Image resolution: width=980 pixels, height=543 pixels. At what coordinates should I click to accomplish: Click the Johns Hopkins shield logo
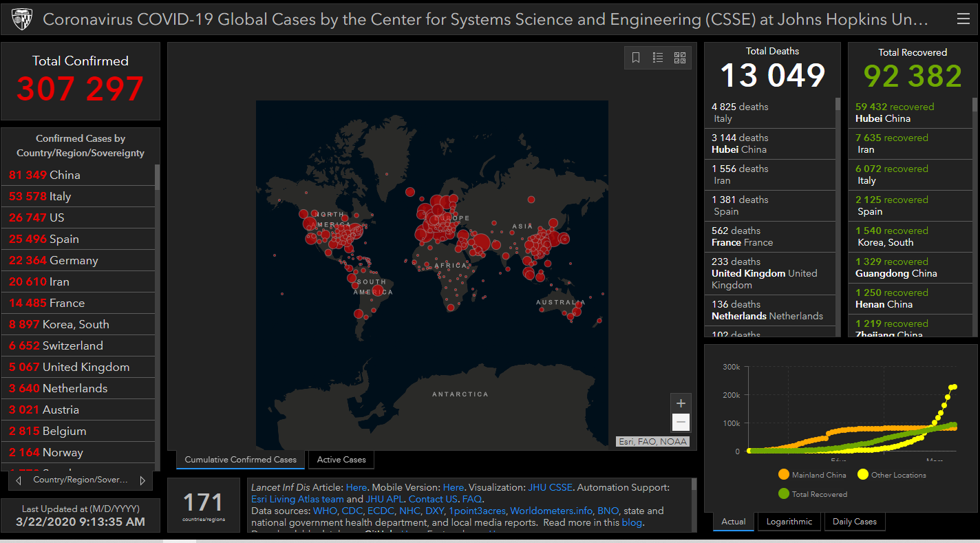[22, 19]
